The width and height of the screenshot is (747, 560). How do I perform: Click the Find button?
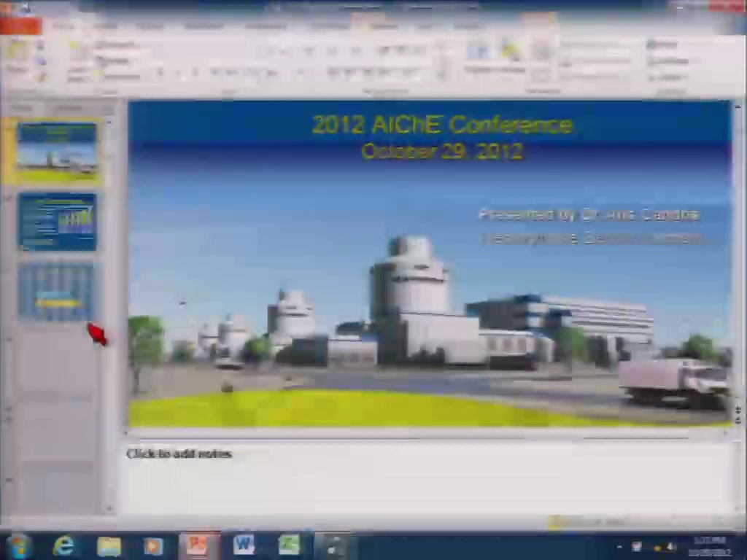coord(662,44)
